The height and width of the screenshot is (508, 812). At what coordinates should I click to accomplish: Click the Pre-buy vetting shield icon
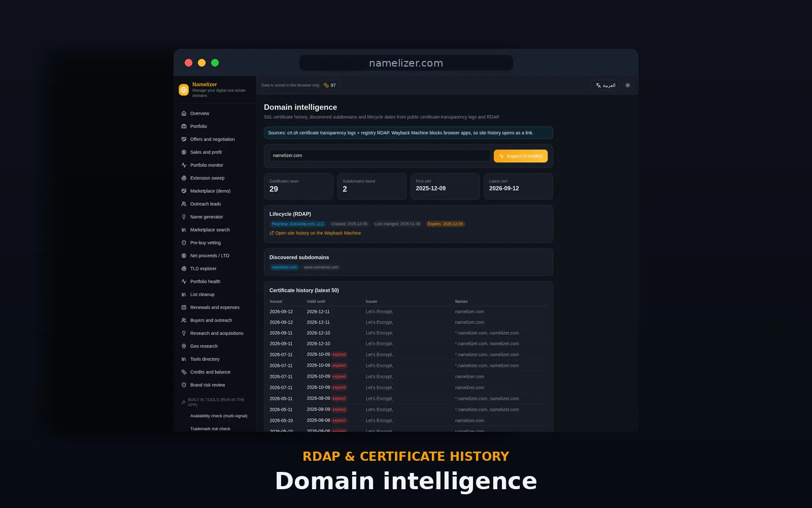[184, 243]
